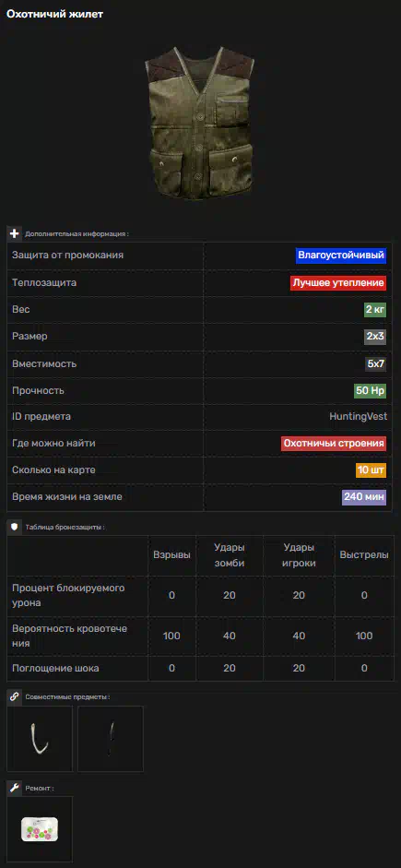401x868 pixels.
Task: Open the sewing kit repair item
Action: point(40,829)
